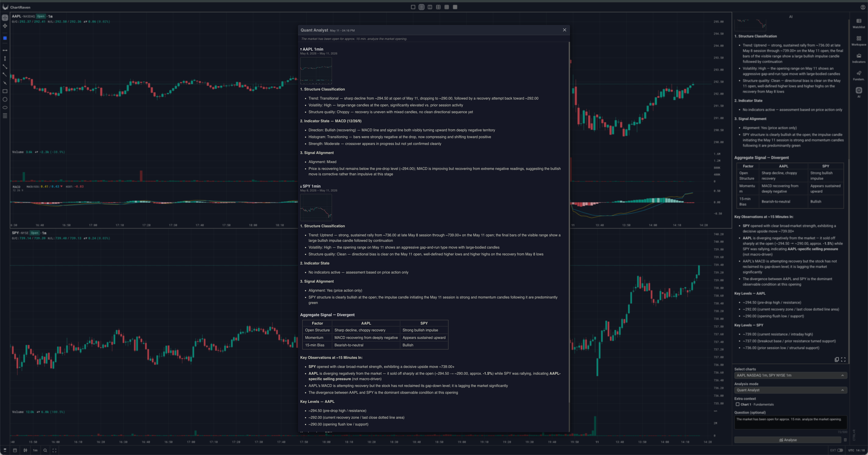Image resolution: width=868 pixels, height=455 pixels.
Task: Select the trend line tool
Action: 5,67
